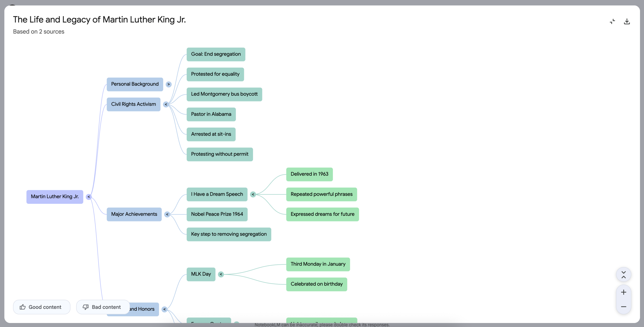Click the Key step to removing segregation node
Screen dimensions: 644x327
(x=228, y=234)
